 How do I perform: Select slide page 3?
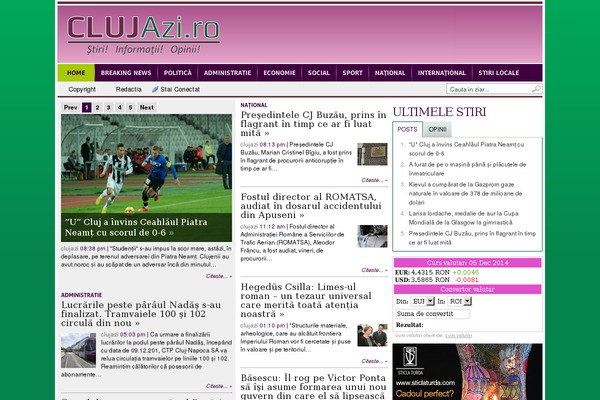[x=109, y=108]
